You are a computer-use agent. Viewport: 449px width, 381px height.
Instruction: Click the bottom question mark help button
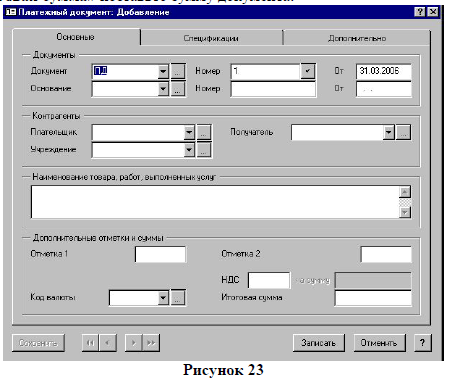[423, 343]
